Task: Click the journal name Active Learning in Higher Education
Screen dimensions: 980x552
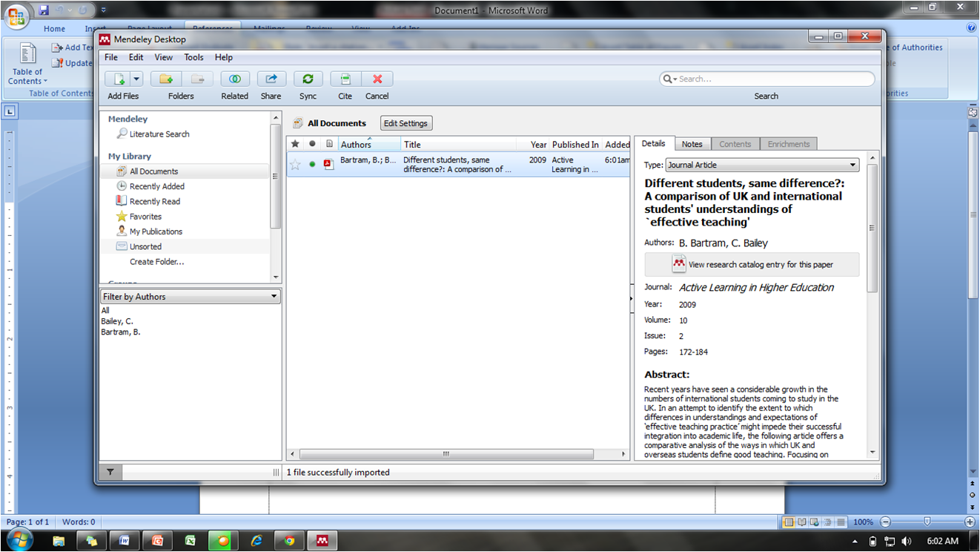Action: pos(756,288)
